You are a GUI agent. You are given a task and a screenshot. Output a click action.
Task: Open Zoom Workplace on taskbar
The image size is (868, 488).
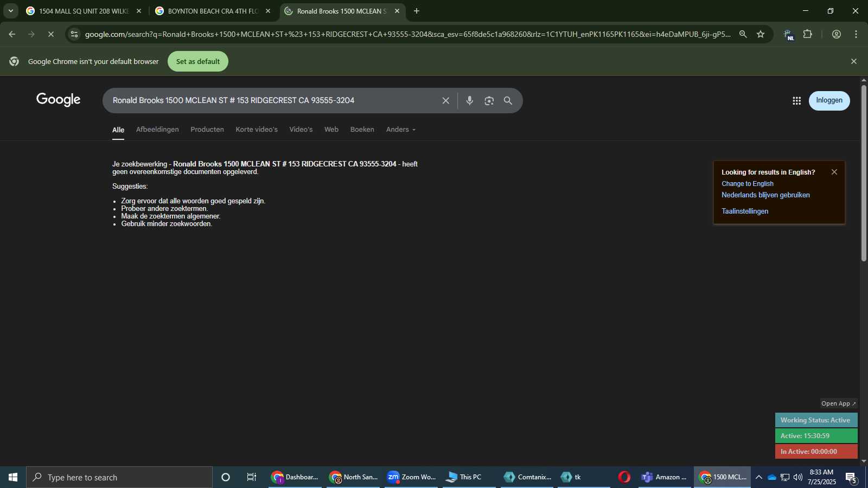click(x=411, y=477)
